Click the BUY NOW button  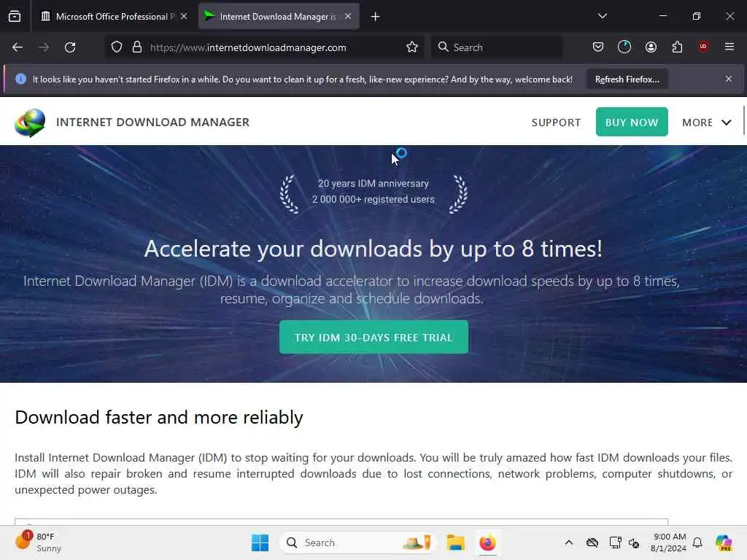[x=632, y=122]
